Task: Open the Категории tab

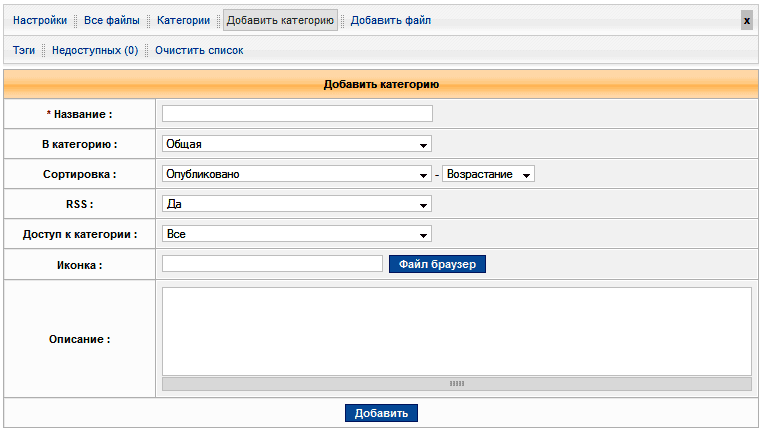Action: coord(184,20)
